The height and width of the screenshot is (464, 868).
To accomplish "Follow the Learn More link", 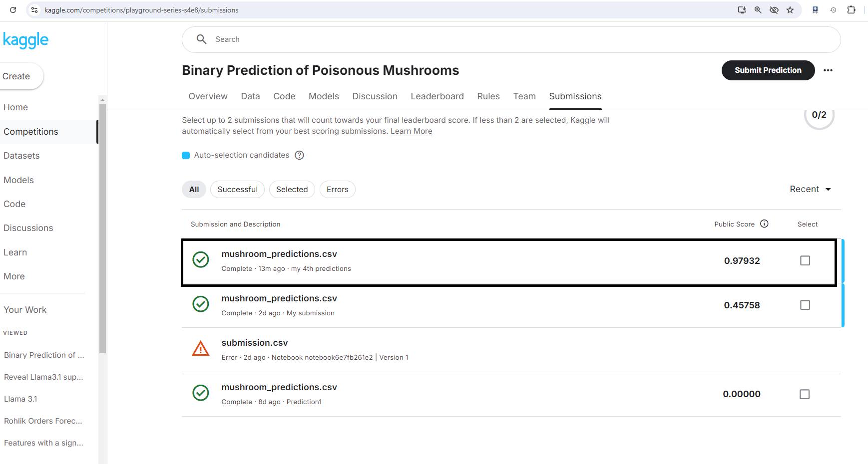I will [411, 131].
